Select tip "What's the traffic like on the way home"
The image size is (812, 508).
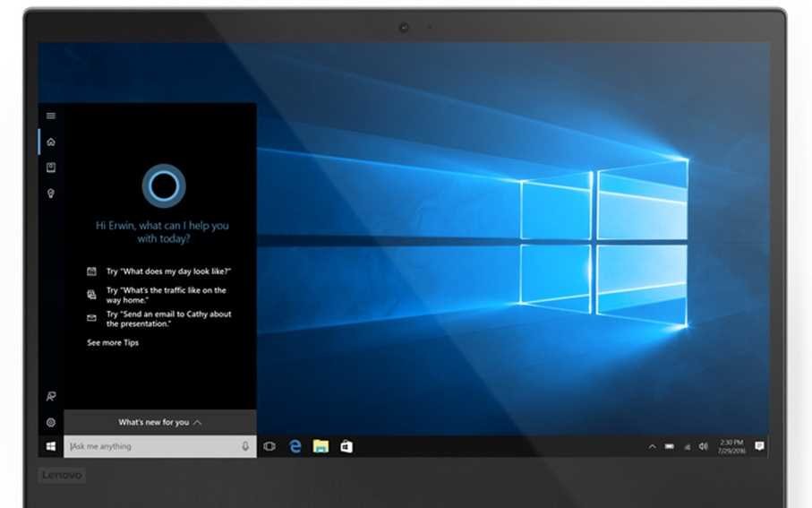pyautogui.click(x=167, y=295)
